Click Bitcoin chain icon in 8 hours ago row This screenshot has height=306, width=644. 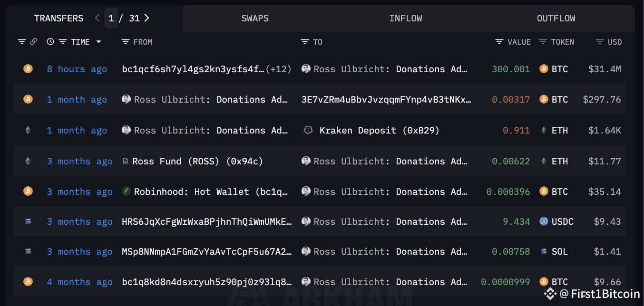point(28,69)
